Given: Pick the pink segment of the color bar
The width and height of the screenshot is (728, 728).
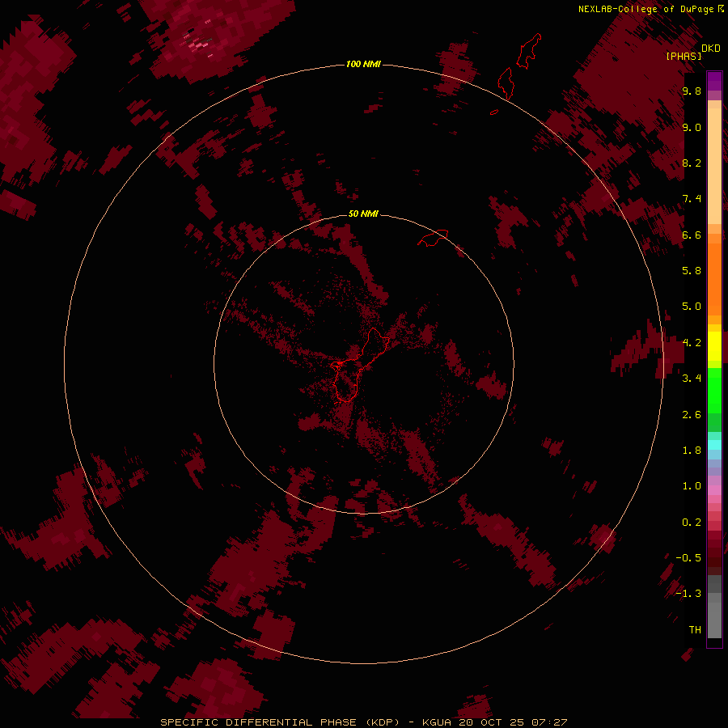Looking at the screenshot, I should [714, 490].
